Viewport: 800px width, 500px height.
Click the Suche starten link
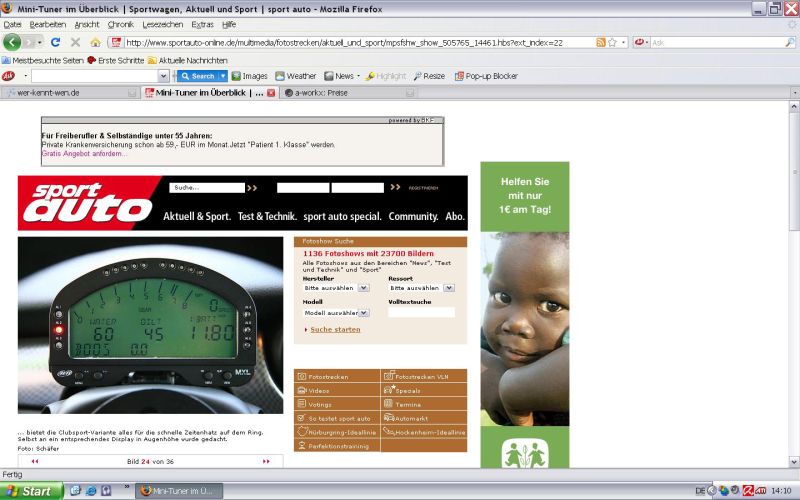pos(335,329)
